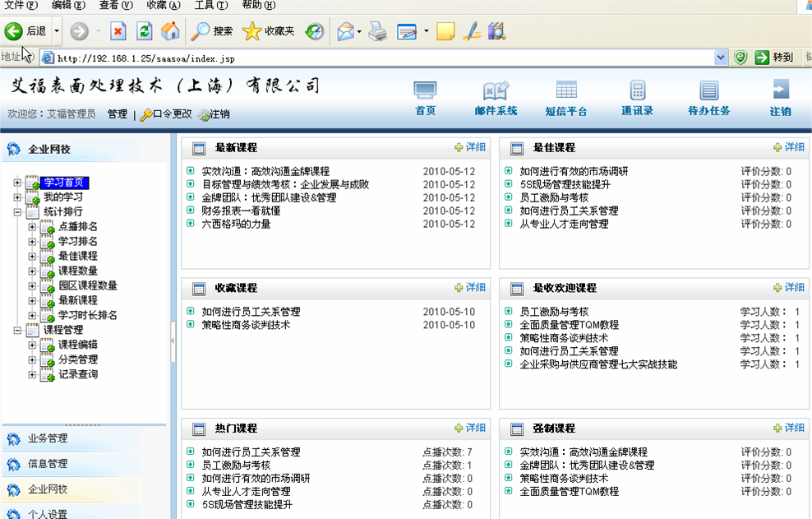Expand the 学习首页 tree node

pos(17,183)
